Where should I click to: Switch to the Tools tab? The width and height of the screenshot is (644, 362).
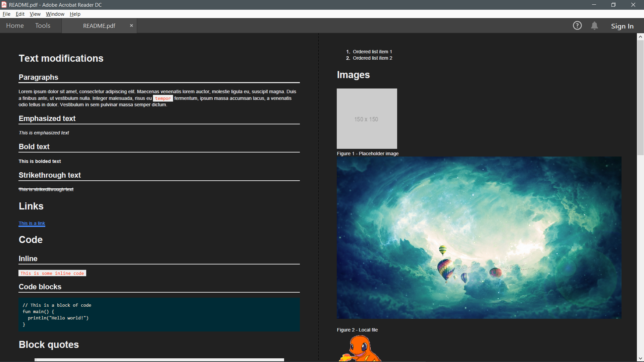click(x=43, y=25)
